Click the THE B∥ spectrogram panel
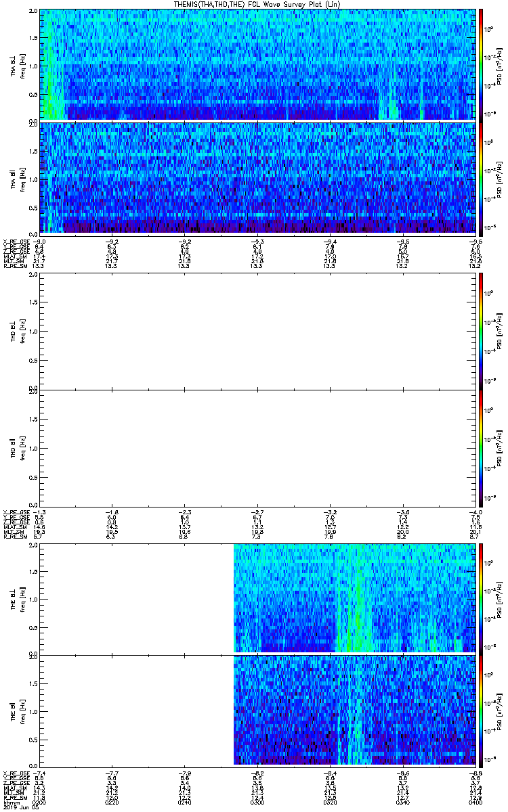This screenshot has width=508, height=812. 257,711
